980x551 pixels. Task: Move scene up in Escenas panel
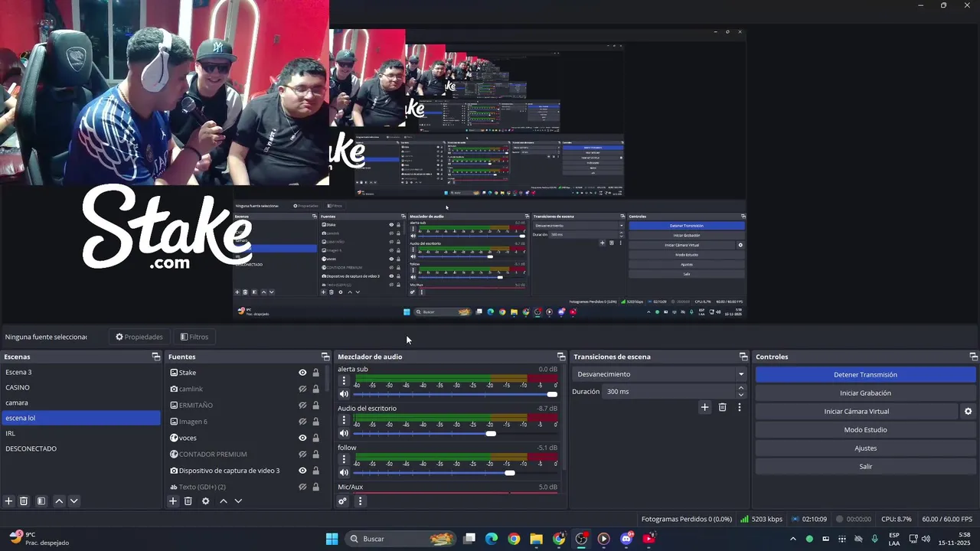click(59, 501)
